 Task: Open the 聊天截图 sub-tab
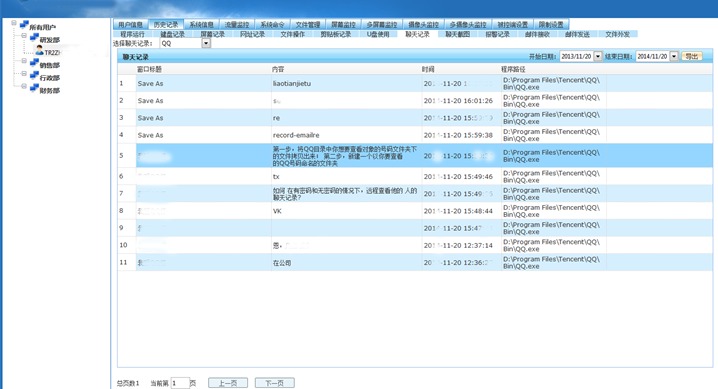pyautogui.click(x=457, y=34)
